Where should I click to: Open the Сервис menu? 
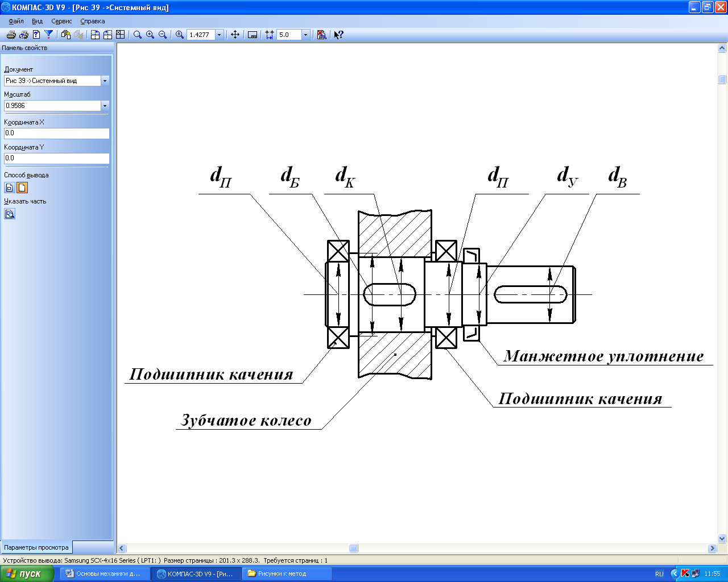[61, 21]
